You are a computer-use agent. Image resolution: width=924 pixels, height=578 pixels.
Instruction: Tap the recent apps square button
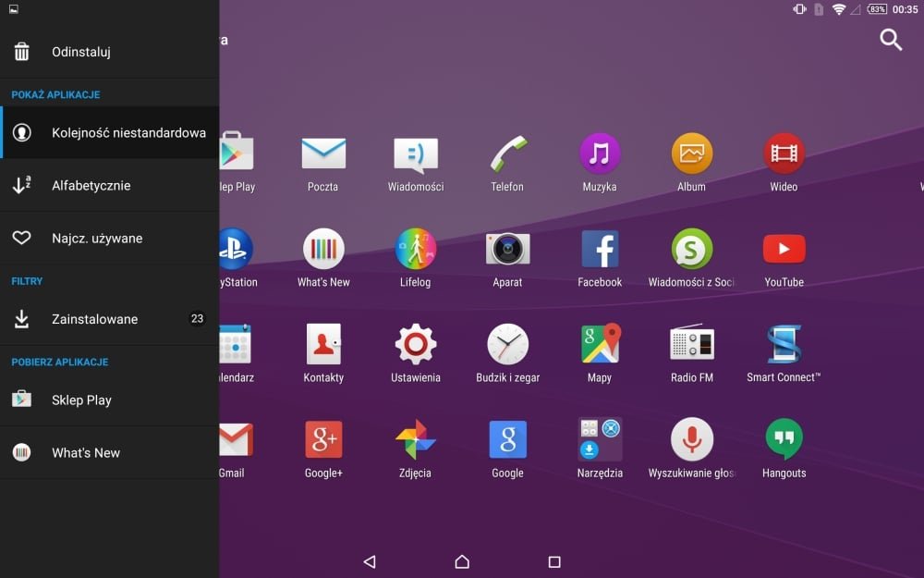pos(554,561)
